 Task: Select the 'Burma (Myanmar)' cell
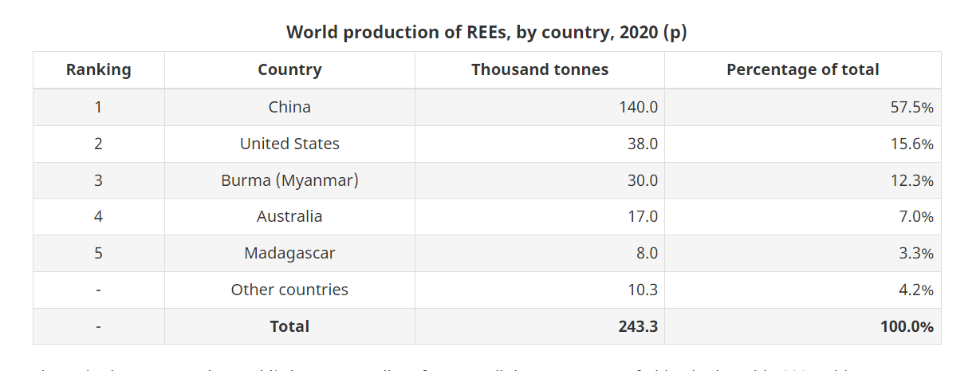289,180
